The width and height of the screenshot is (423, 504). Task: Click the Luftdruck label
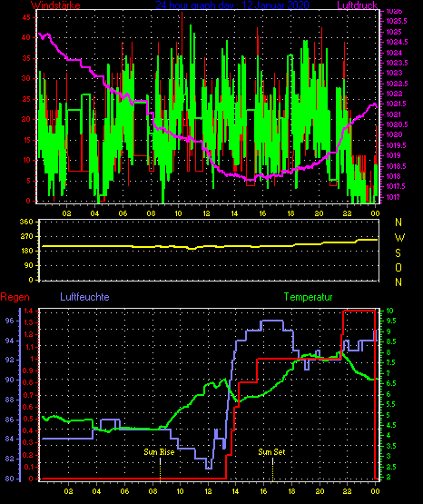click(357, 5)
